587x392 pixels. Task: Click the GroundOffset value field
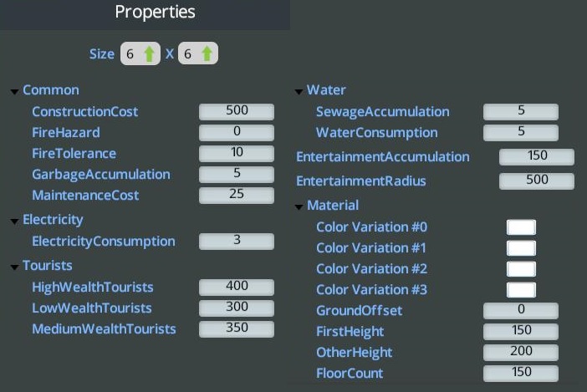(x=521, y=311)
